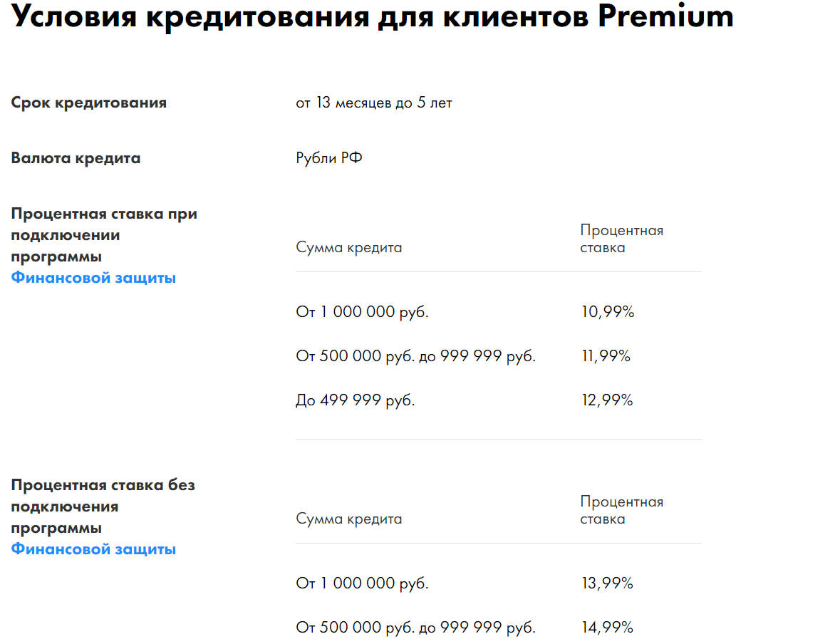
Task: Select "От 1 000 000 руб." beside 13,99%
Action: coord(363,583)
